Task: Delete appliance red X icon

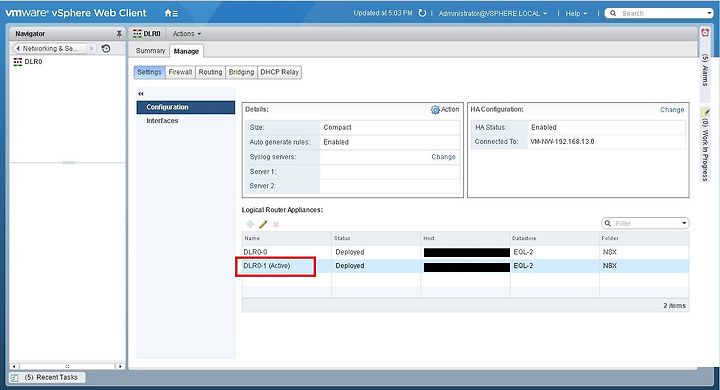Action: tap(276, 224)
